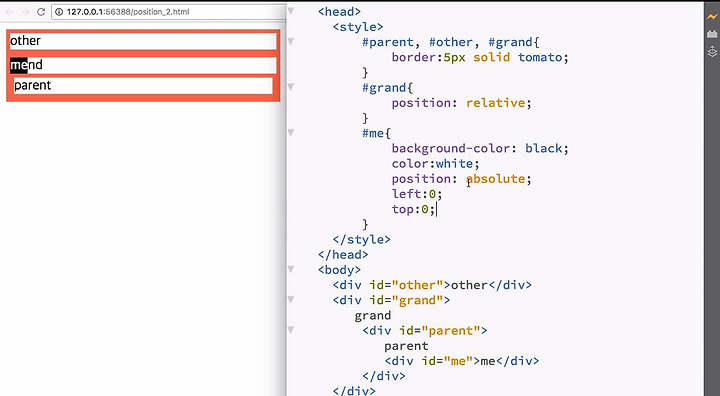Screen dimensions: 720x396
Task: Go back in the browser
Action: pos(10,12)
